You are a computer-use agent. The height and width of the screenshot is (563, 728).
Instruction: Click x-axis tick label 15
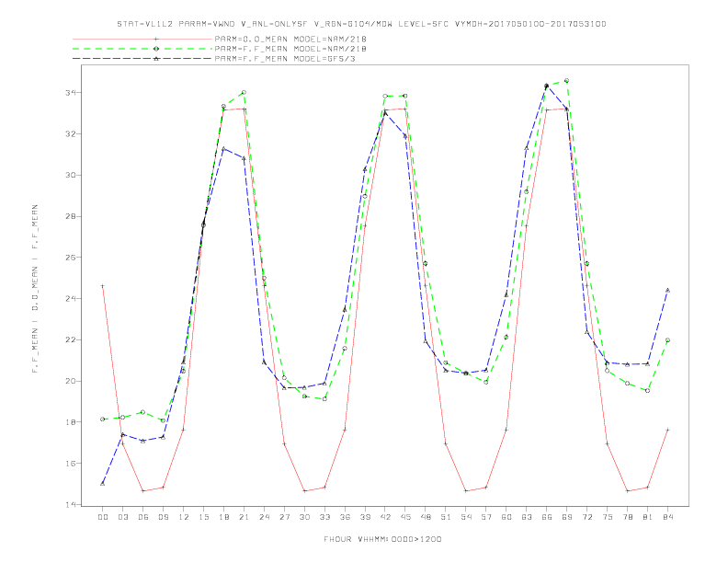pos(203,517)
